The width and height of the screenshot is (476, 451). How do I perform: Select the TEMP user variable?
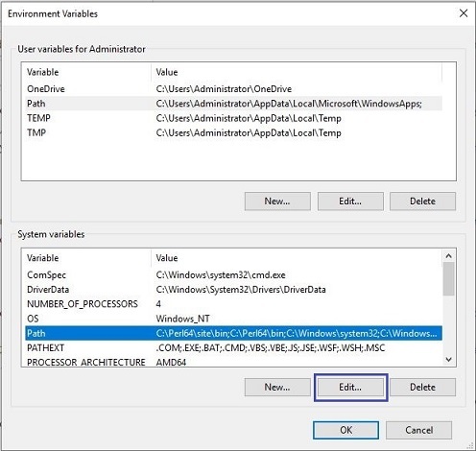pyautogui.click(x=233, y=118)
